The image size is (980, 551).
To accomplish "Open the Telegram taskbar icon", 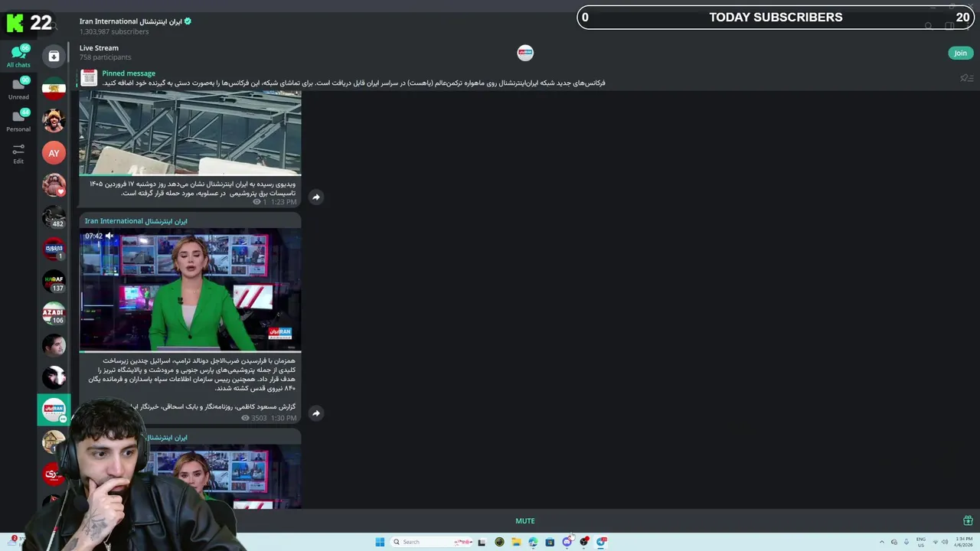I will [x=601, y=542].
